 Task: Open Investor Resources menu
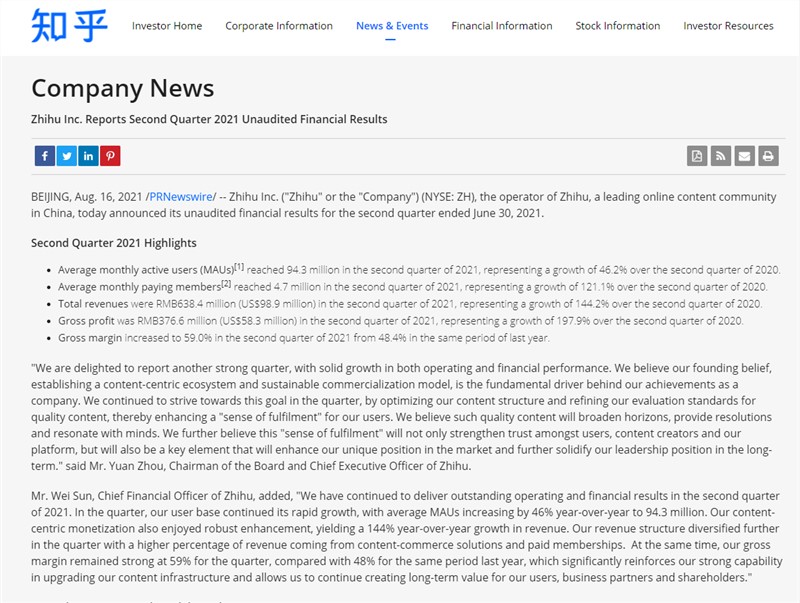[x=728, y=26]
